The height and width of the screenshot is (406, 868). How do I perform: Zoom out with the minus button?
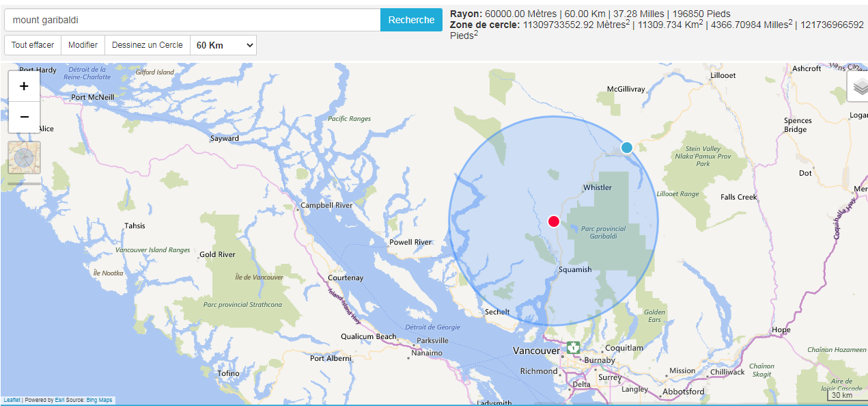click(24, 117)
